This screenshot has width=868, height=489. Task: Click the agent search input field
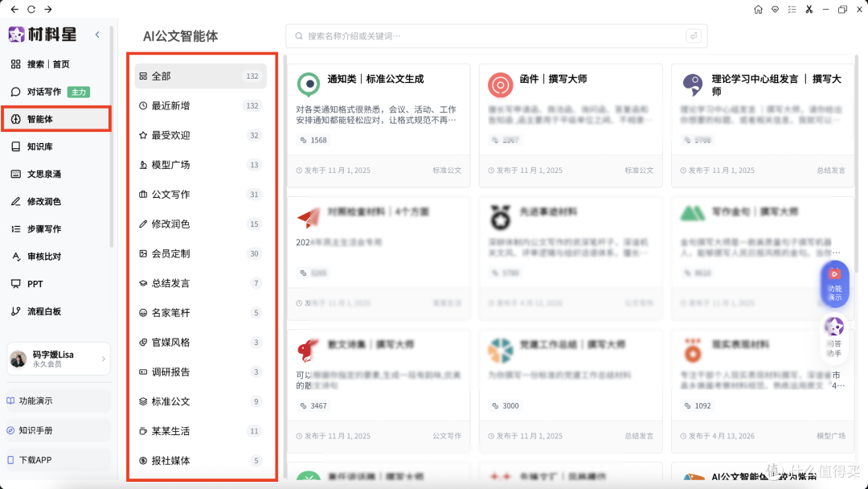pyautogui.click(x=496, y=36)
